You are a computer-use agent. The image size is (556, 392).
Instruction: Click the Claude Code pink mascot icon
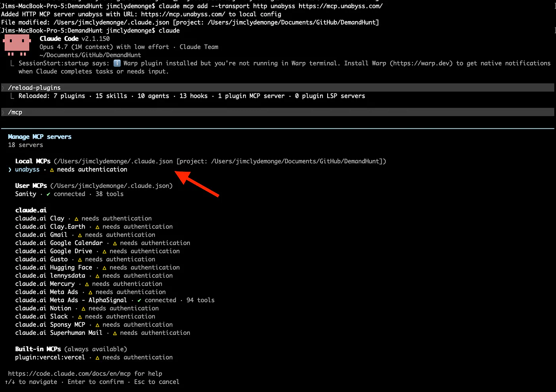(17, 45)
